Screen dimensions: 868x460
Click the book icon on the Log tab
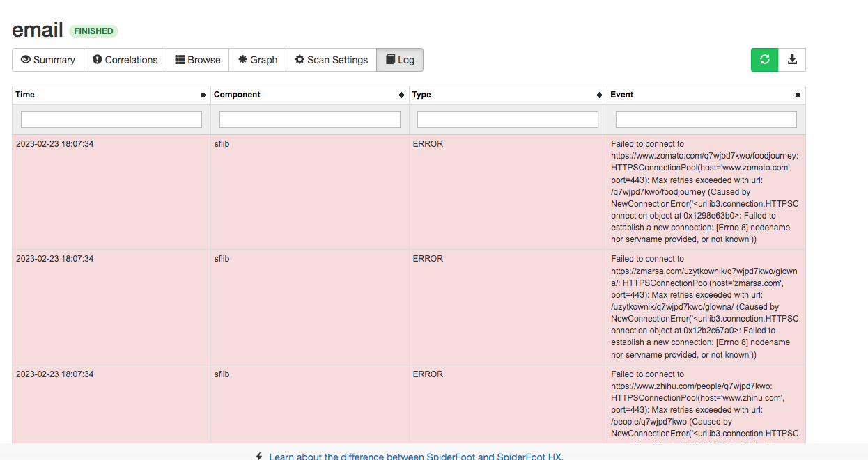point(391,60)
